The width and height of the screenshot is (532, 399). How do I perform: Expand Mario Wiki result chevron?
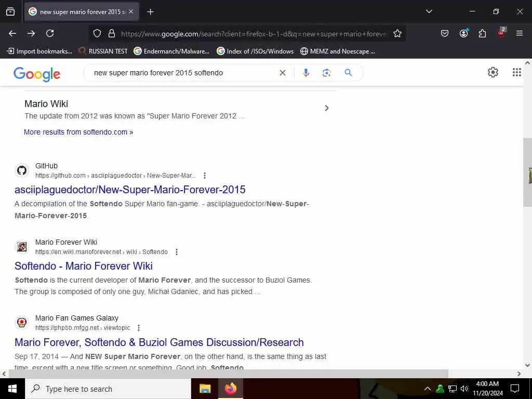(x=327, y=108)
